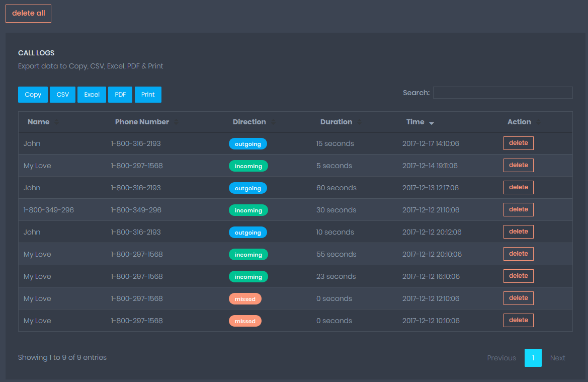
Task: Click the sort icon next to Direction
Action: [273, 122]
